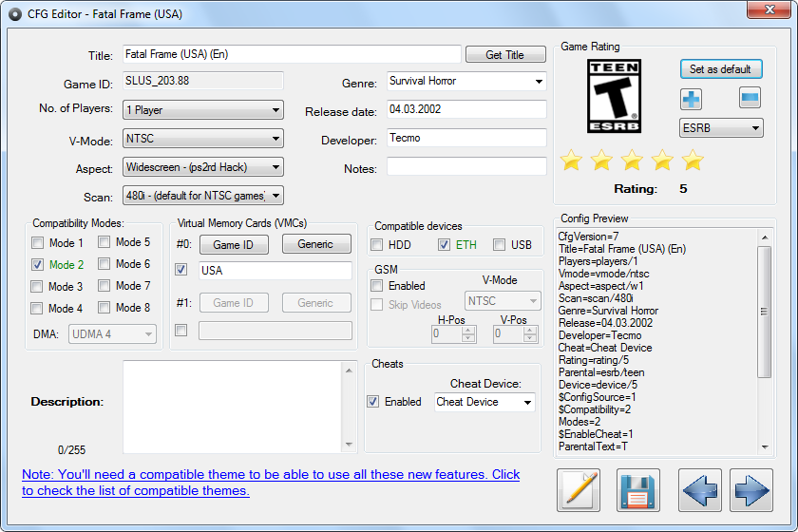Click the third rating star

click(x=632, y=161)
